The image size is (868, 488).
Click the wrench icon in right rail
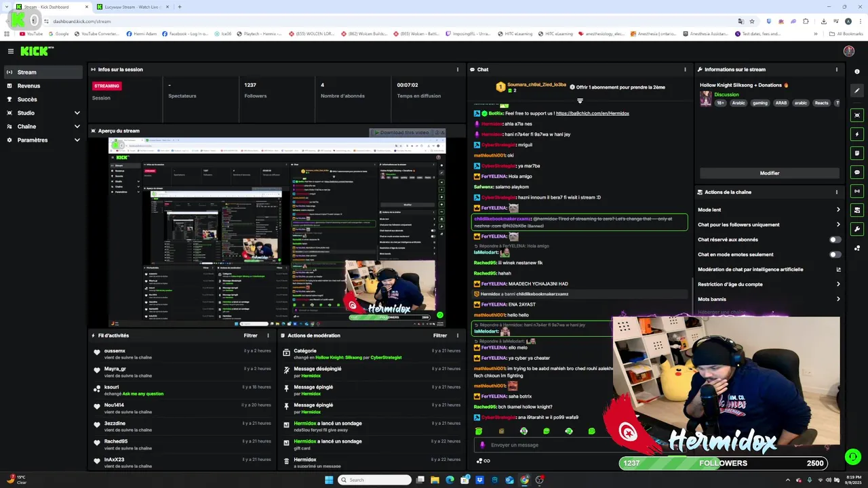pos(857,229)
